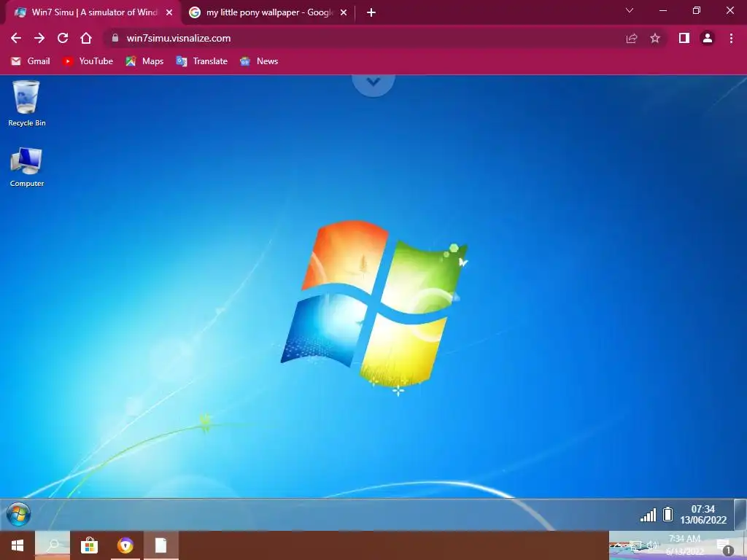Open the Gmail bookmark
The image size is (747, 560).
tap(31, 61)
